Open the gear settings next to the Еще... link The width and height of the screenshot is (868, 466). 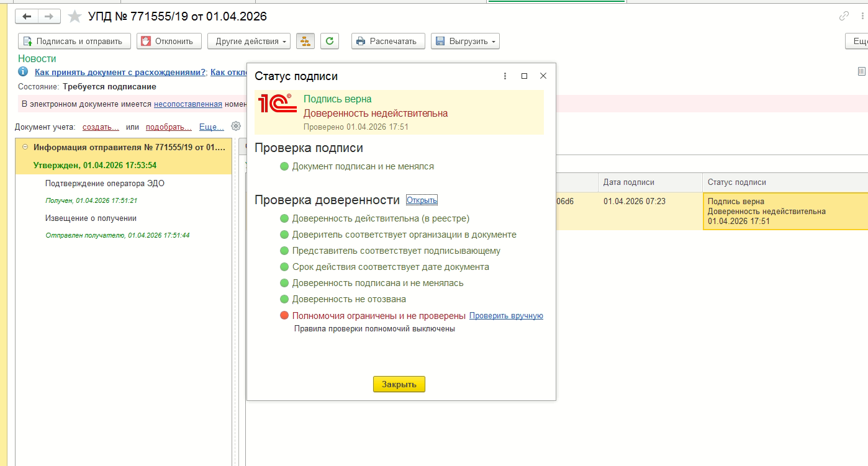(x=236, y=127)
